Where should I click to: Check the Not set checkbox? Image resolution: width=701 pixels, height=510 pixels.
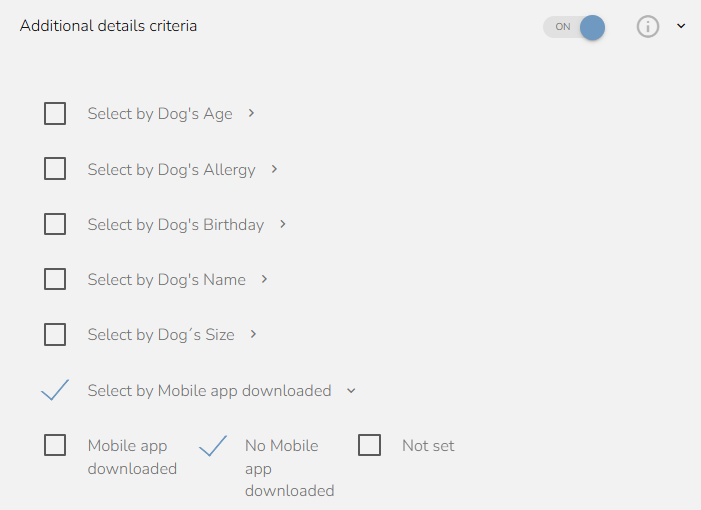point(369,445)
